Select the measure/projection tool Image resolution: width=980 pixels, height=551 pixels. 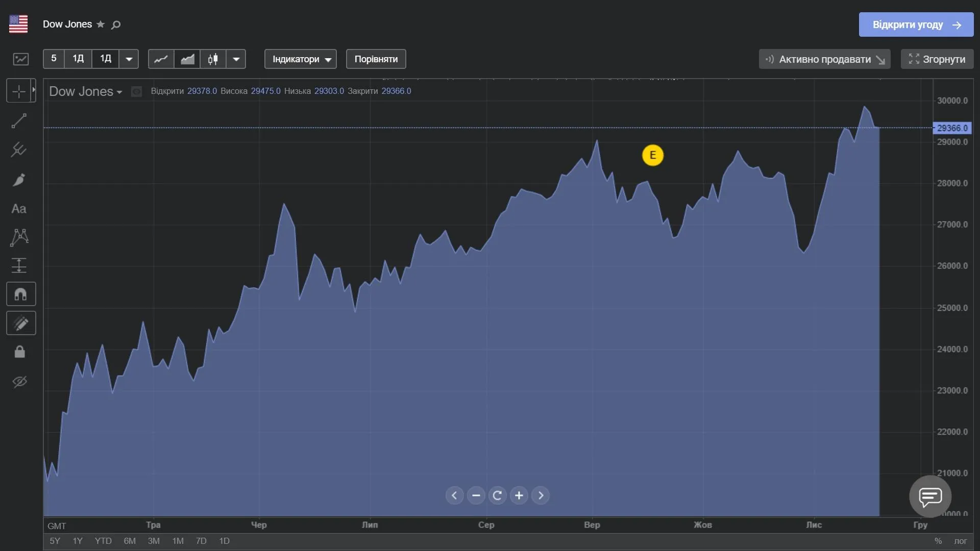pos(19,265)
